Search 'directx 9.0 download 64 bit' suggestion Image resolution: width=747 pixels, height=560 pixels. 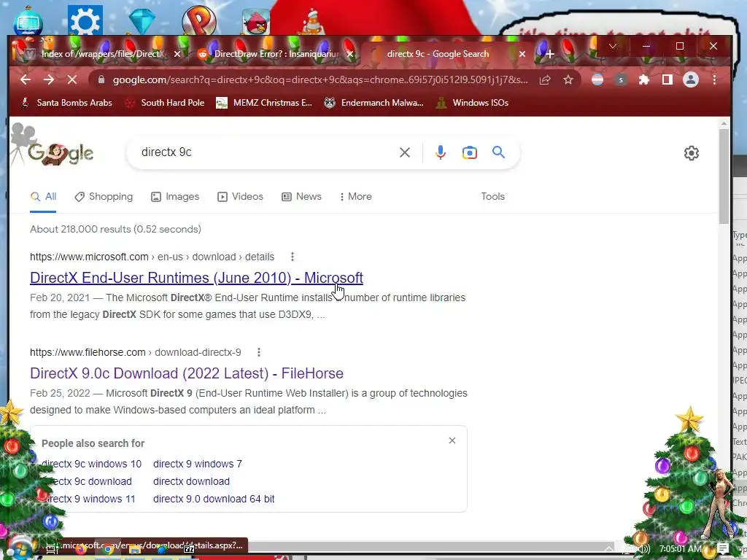coord(214,499)
